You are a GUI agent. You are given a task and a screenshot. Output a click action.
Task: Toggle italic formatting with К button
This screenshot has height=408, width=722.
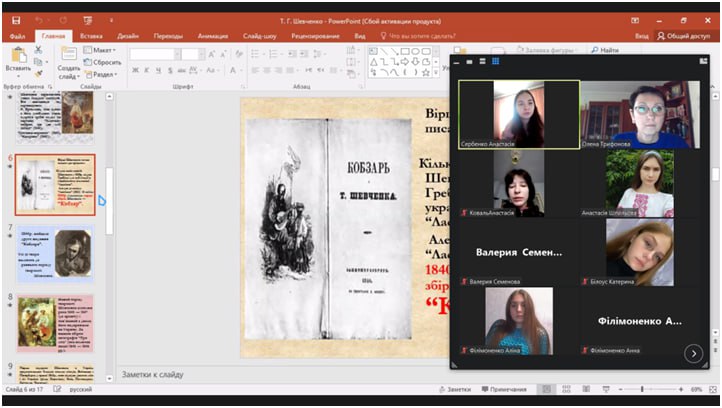tap(146, 70)
